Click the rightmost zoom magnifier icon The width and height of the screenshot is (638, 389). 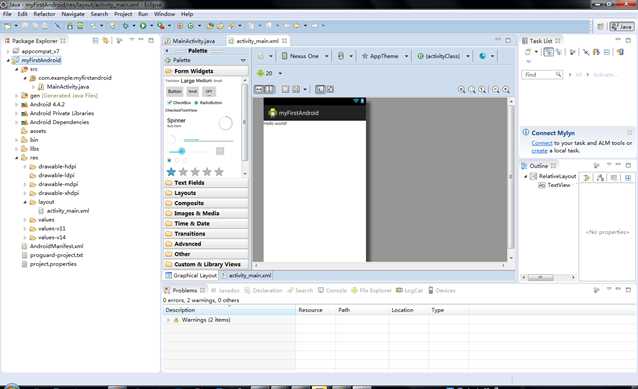(506, 90)
